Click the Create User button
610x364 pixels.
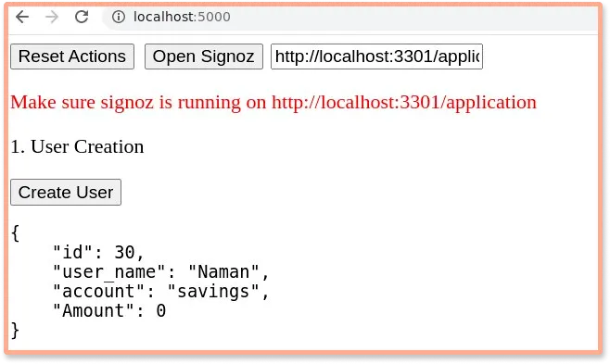pos(66,193)
